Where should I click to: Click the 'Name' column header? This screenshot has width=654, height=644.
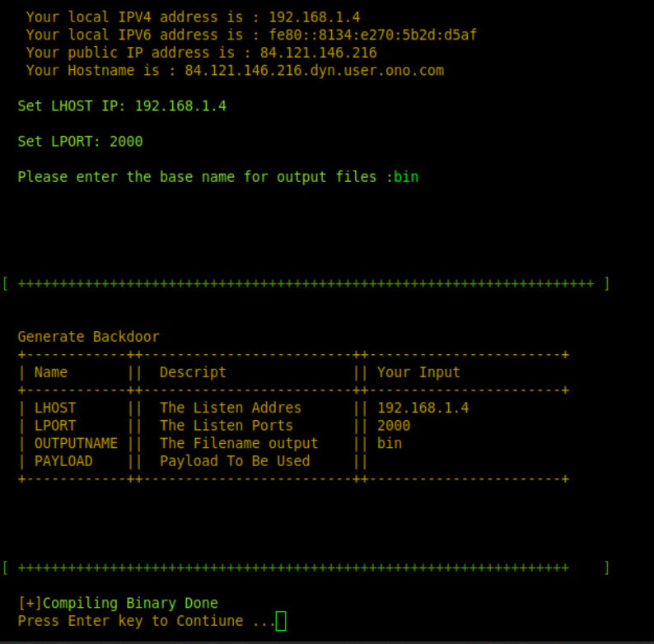tap(51, 372)
